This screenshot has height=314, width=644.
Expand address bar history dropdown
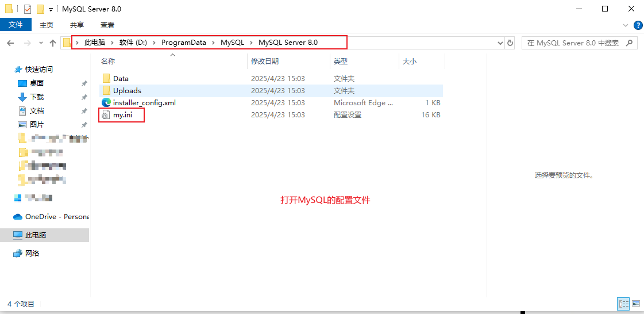coord(500,43)
